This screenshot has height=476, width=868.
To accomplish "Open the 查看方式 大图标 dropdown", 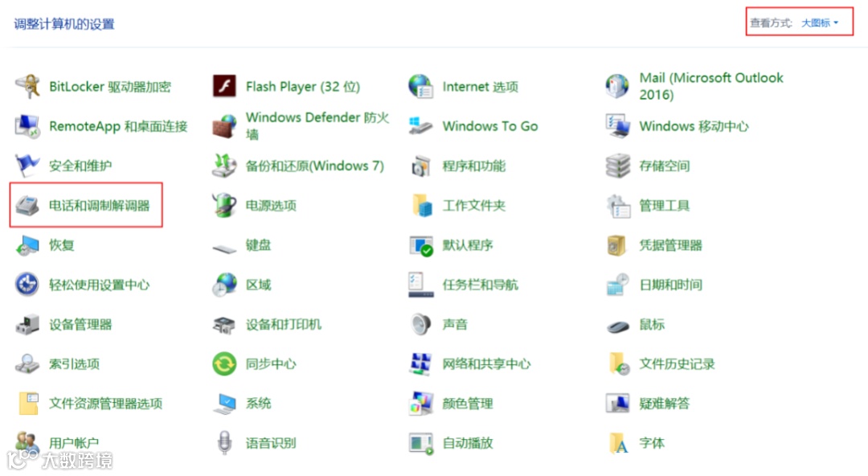I will pos(820,23).
